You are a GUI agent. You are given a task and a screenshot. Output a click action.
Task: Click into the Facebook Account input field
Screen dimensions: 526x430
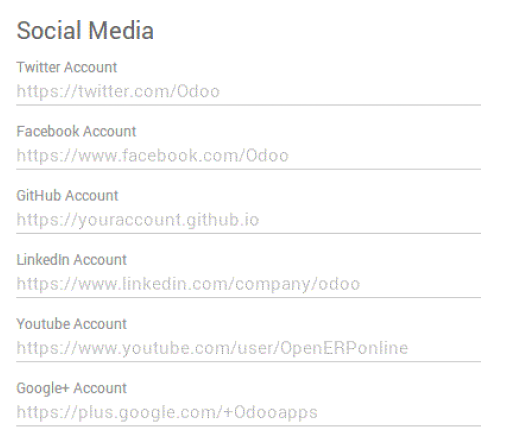pyautogui.click(x=249, y=156)
